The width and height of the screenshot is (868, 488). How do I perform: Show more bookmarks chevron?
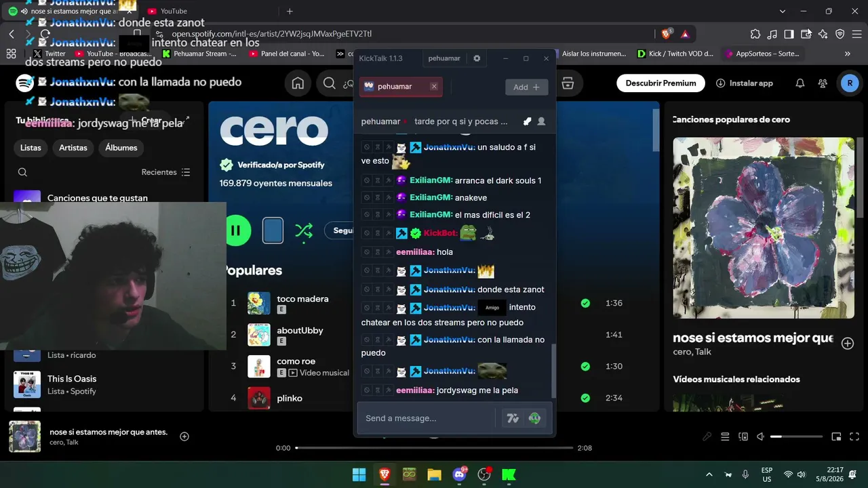[848, 54]
